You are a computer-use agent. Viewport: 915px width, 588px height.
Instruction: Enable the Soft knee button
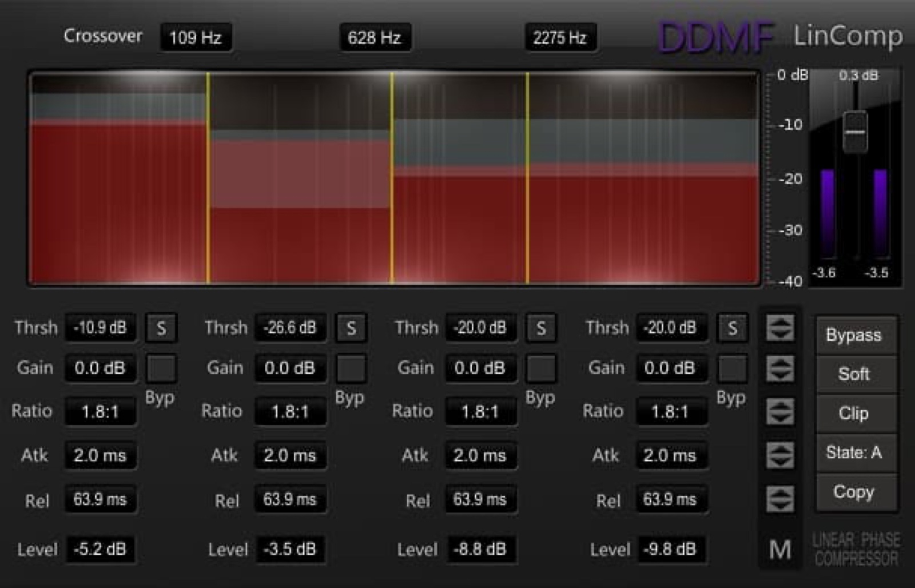pos(855,374)
